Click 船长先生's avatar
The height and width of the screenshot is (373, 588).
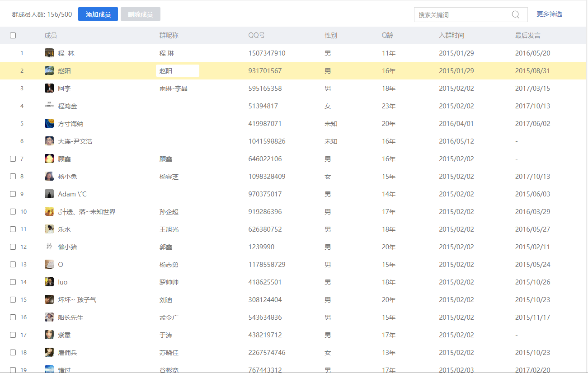(x=49, y=317)
